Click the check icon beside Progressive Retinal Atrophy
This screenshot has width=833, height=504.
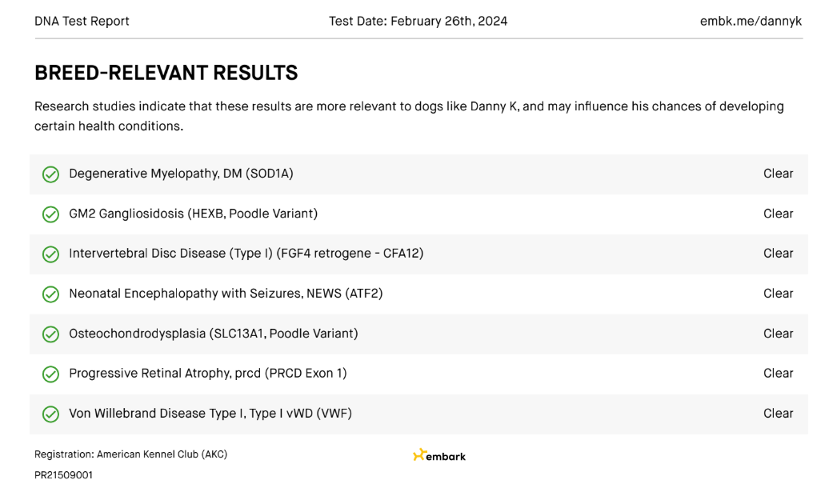click(50, 374)
